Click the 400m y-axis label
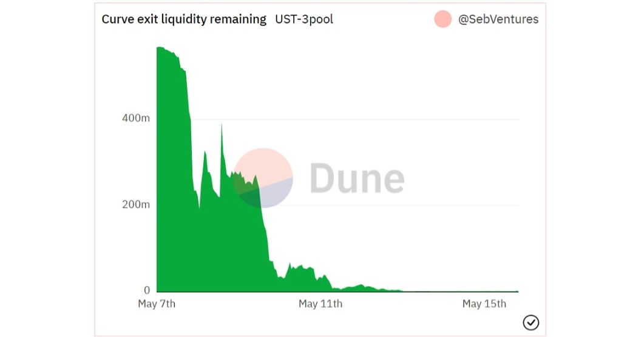This screenshot has height=337, width=644. pyautogui.click(x=136, y=118)
